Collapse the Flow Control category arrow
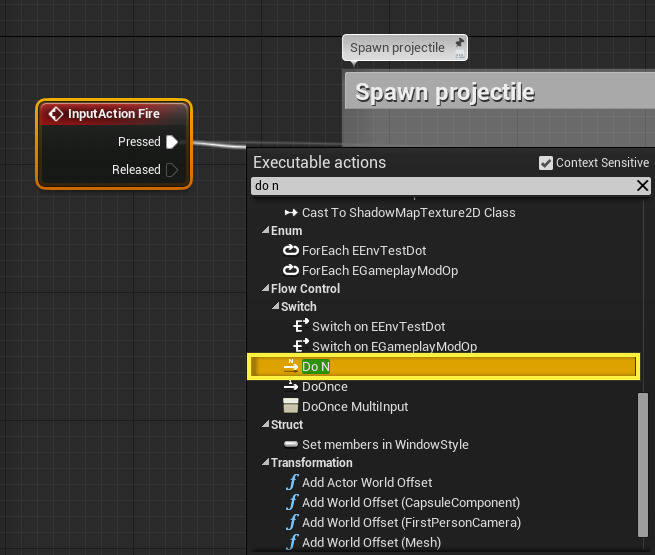The width and height of the screenshot is (655, 555). point(267,289)
